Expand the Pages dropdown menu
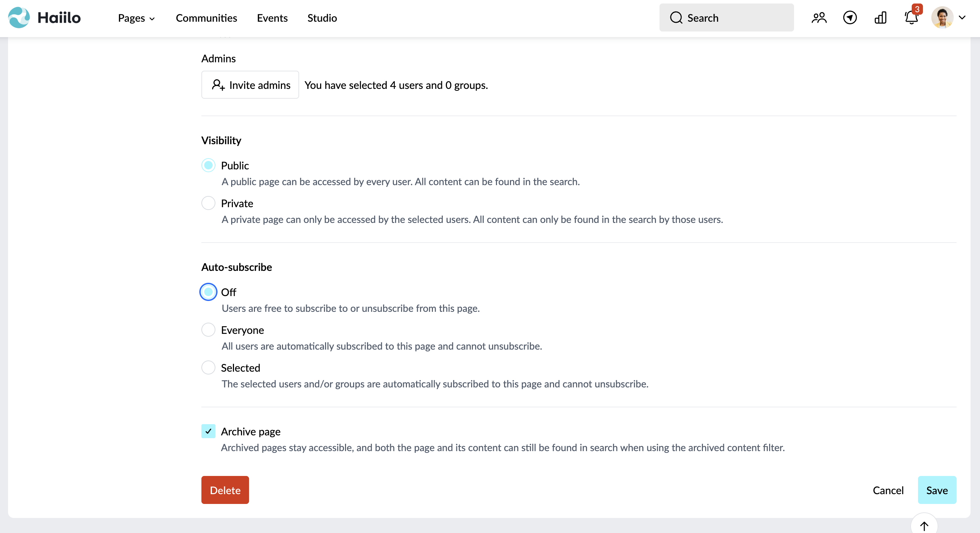This screenshot has width=980, height=533. (x=136, y=18)
